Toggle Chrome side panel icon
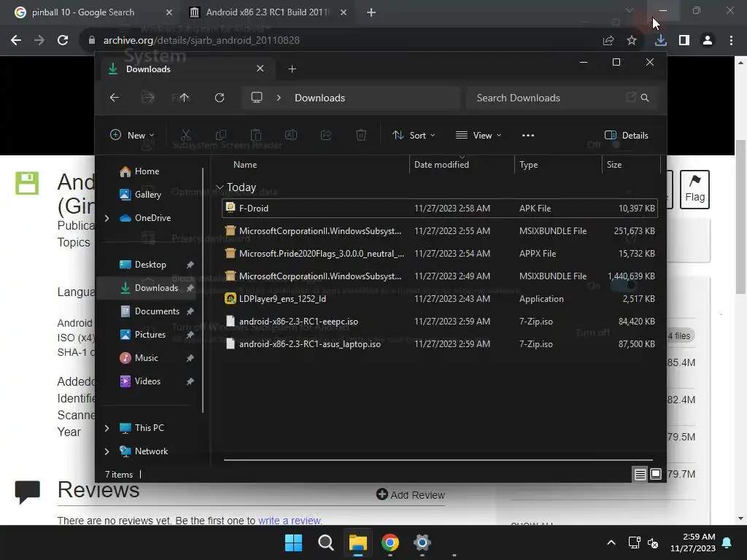This screenshot has height=560, width=747. coord(684,41)
